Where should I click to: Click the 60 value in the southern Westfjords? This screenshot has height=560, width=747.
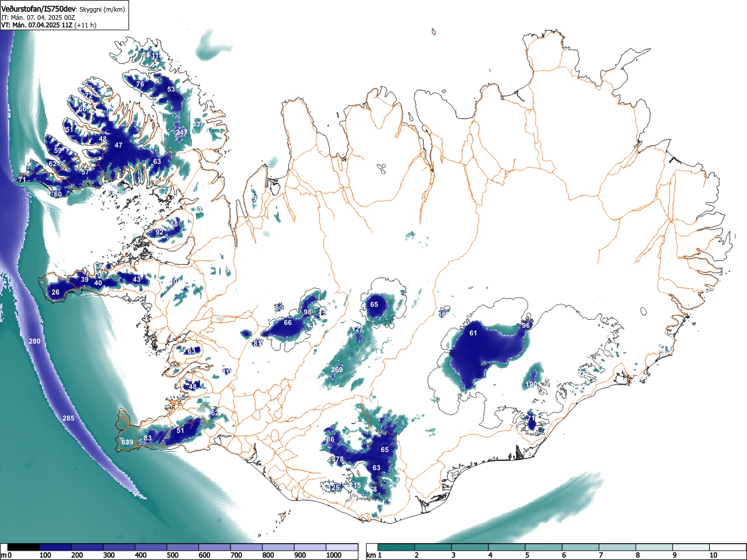[58, 194]
